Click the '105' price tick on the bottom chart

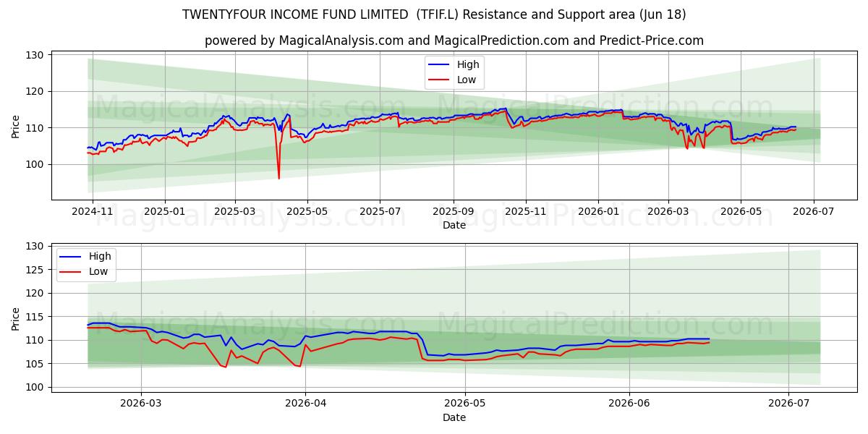tap(36, 364)
